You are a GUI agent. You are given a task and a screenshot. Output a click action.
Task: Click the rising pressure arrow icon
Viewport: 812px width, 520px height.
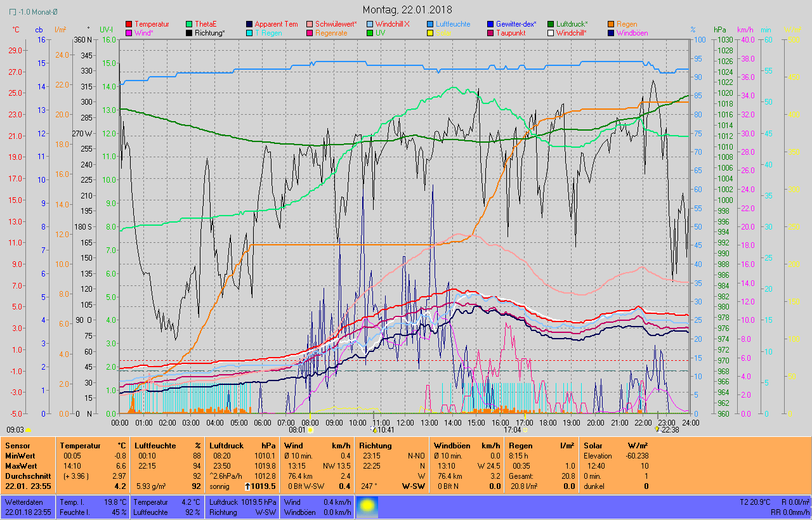(247, 486)
